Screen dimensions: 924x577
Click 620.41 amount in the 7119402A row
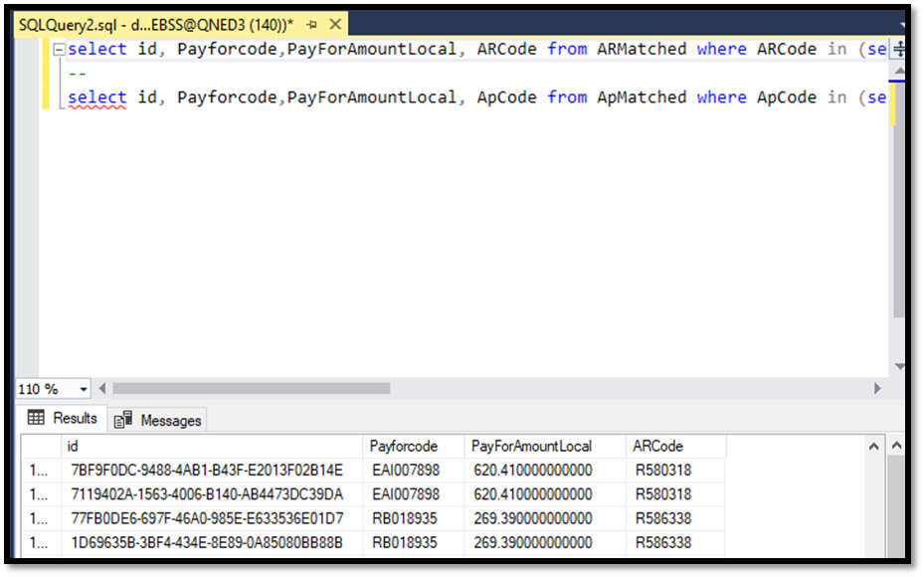545,494
